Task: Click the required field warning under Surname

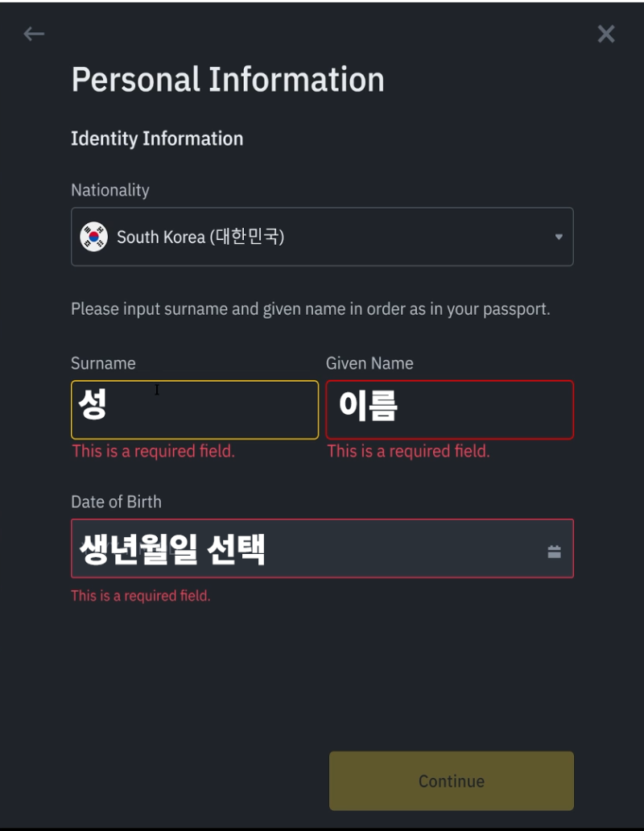Action: click(153, 451)
